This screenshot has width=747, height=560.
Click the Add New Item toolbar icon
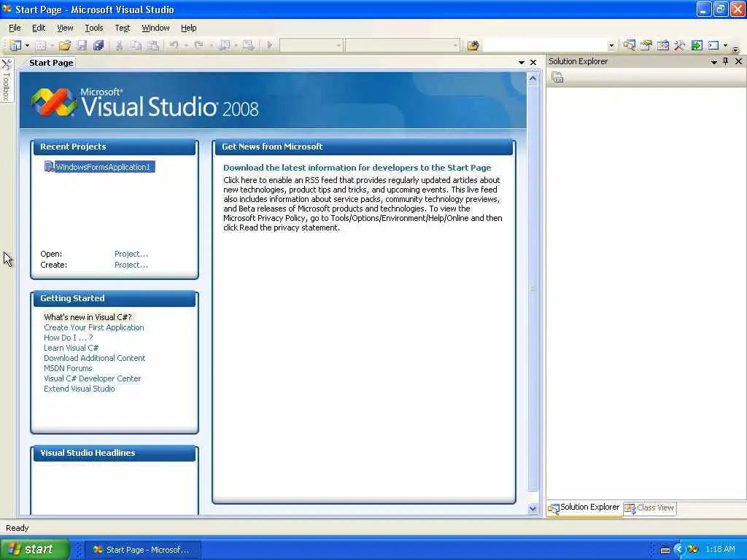[x=41, y=46]
